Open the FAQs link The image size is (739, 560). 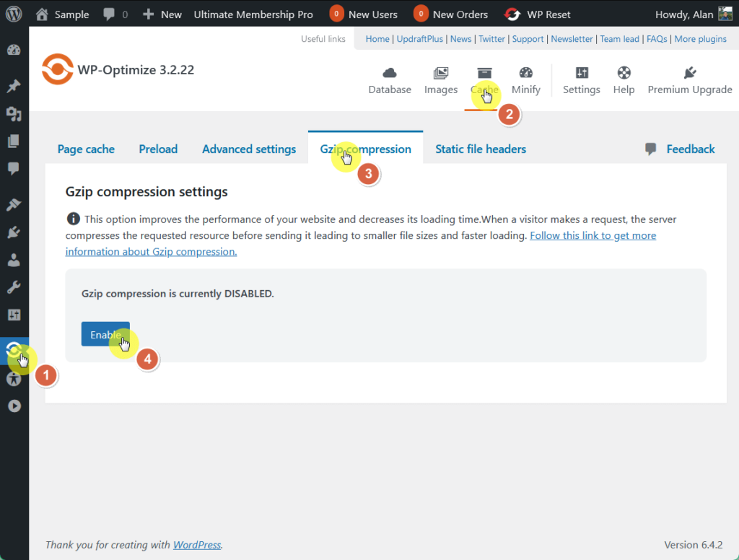point(657,39)
